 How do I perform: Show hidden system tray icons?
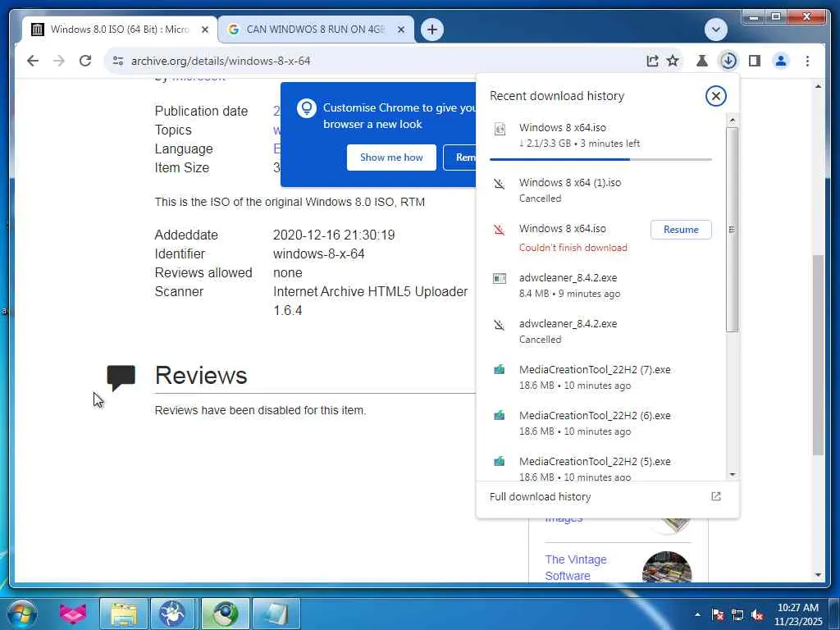coord(697,614)
